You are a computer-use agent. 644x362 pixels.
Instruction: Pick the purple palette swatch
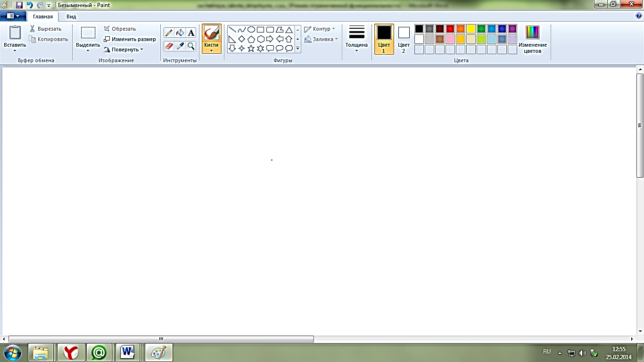point(512,29)
